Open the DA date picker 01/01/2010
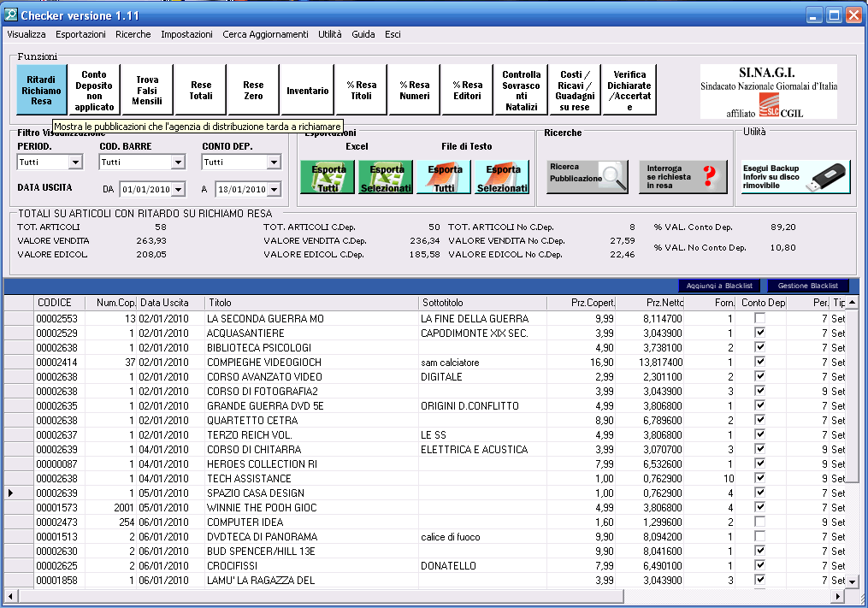 click(178, 189)
